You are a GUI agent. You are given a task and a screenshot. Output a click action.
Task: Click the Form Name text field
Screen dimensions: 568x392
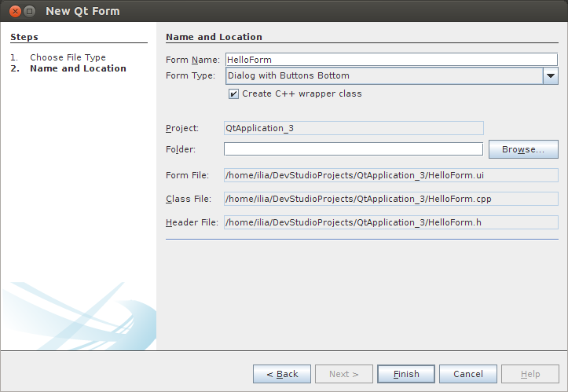pyautogui.click(x=390, y=59)
